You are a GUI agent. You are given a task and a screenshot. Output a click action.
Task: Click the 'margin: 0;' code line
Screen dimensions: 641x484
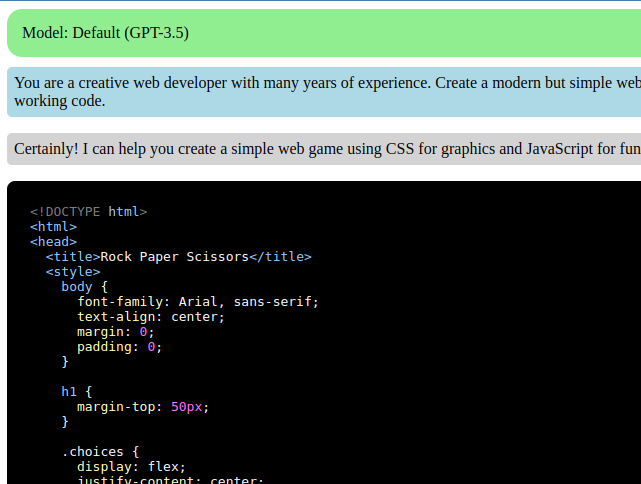click(x=116, y=332)
